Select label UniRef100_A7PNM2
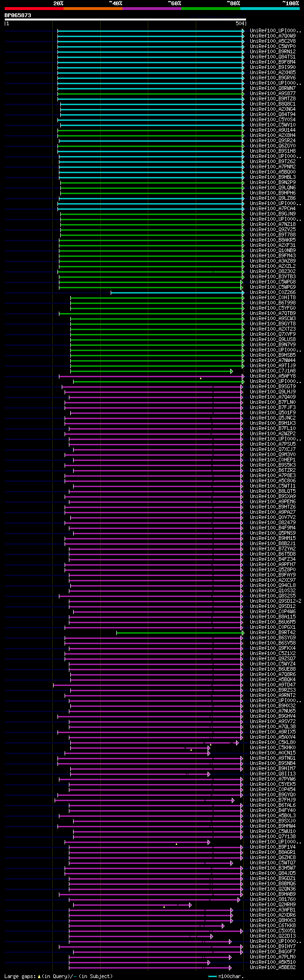304x980 pixels. point(273,167)
